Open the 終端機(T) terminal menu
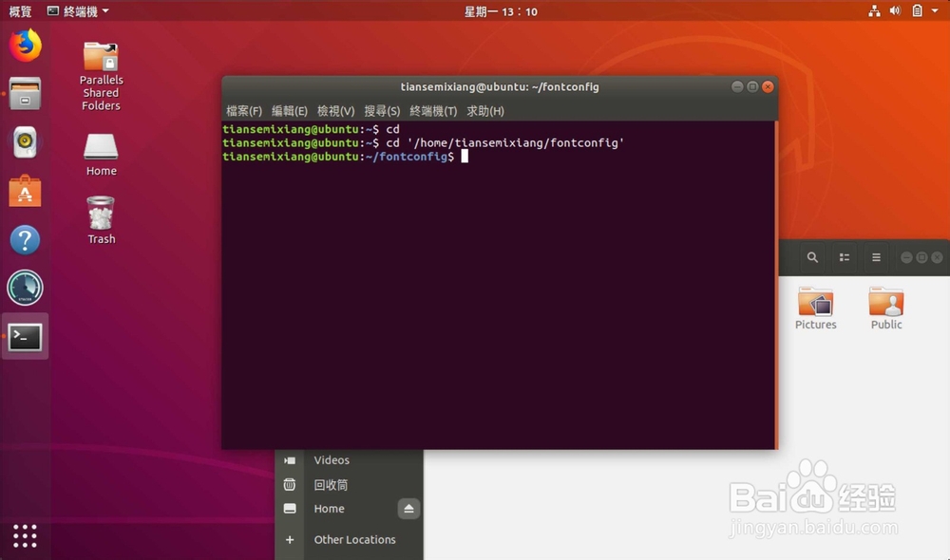Viewport: 950px width, 560px height. click(x=433, y=111)
